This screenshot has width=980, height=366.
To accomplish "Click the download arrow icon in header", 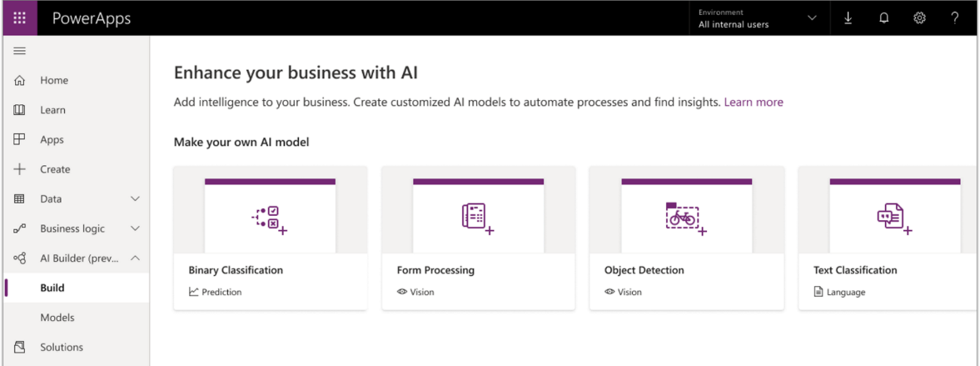I will point(848,18).
